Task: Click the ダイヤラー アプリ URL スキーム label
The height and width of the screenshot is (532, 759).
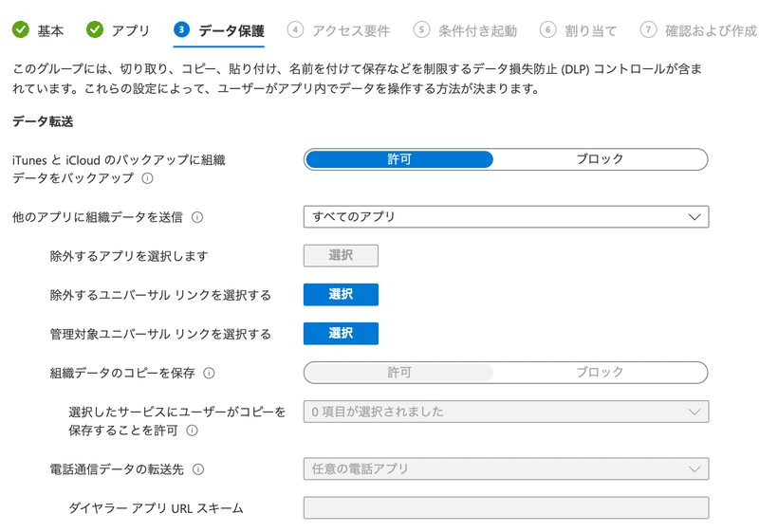Action: 156,508
